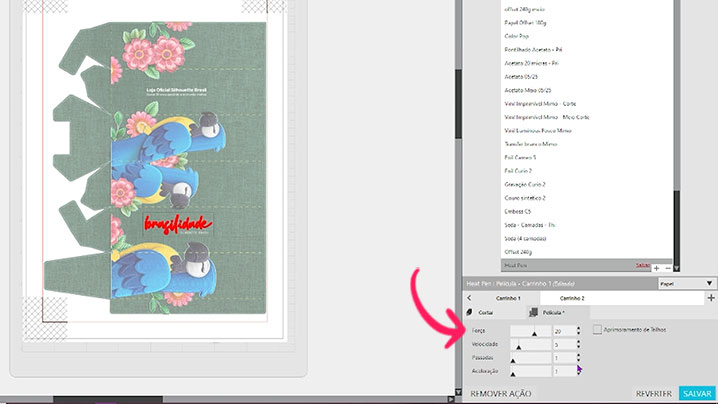This screenshot has height=404, width=718.
Task: Select the Vinil Luminous Fosco Mimo material
Action: click(x=538, y=131)
